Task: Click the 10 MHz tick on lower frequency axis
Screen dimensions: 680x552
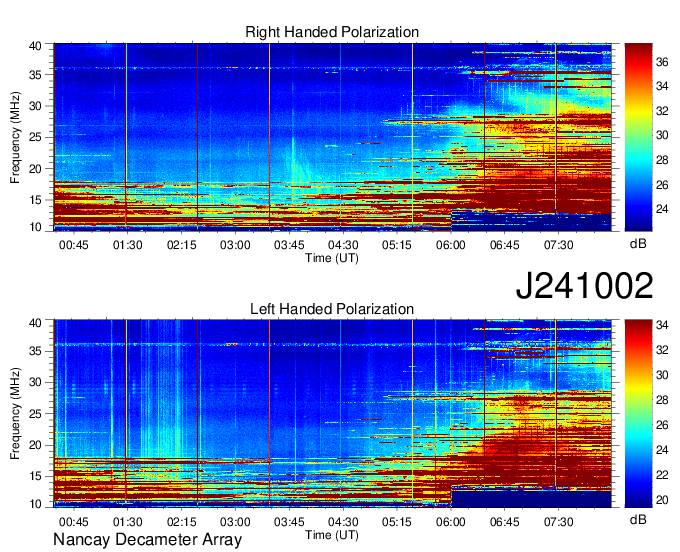Action: coord(35,504)
